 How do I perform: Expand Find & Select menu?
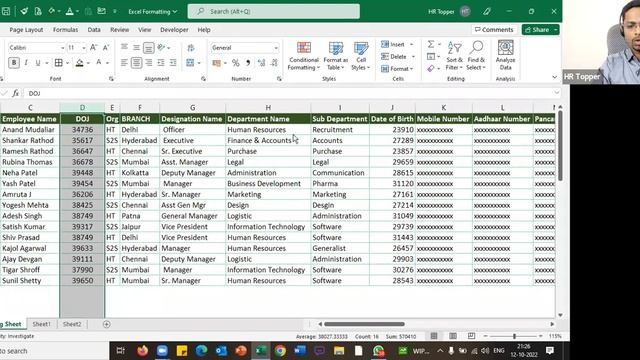(476, 56)
